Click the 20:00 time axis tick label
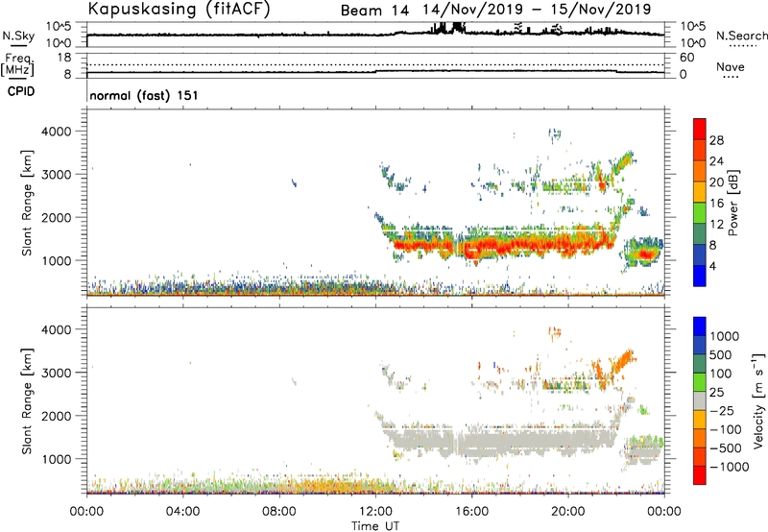The image size is (768, 532). (568, 512)
